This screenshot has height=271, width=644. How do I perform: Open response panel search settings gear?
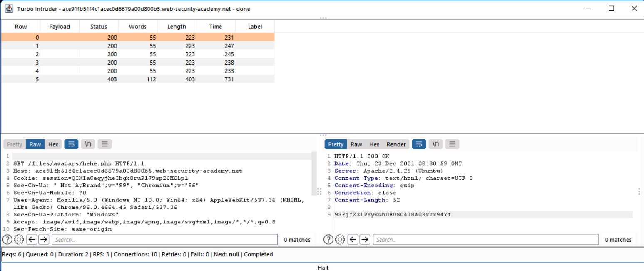pyautogui.click(x=340, y=240)
